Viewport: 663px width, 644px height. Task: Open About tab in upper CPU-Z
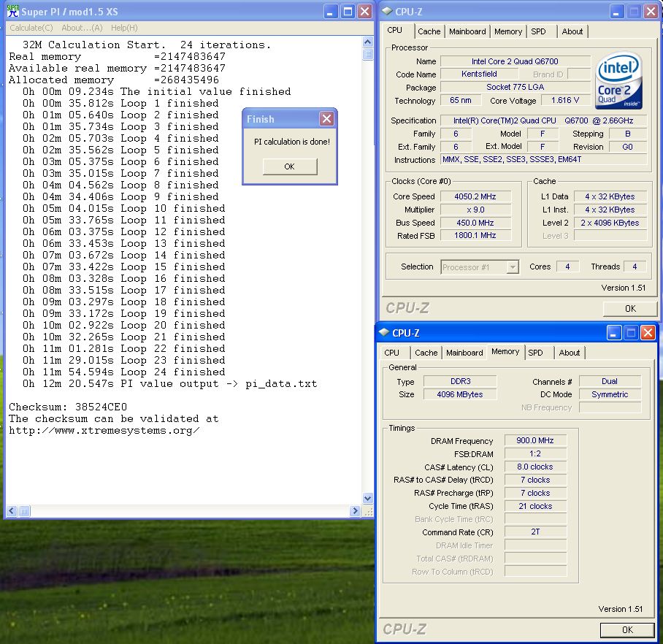[x=572, y=31]
